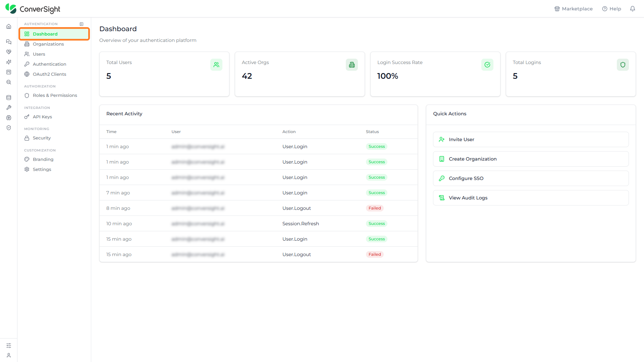Image resolution: width=644 pixels, height=362 pixels.
Task: Click the Total Logins shield icon
Action: click(x=623, y=65)
